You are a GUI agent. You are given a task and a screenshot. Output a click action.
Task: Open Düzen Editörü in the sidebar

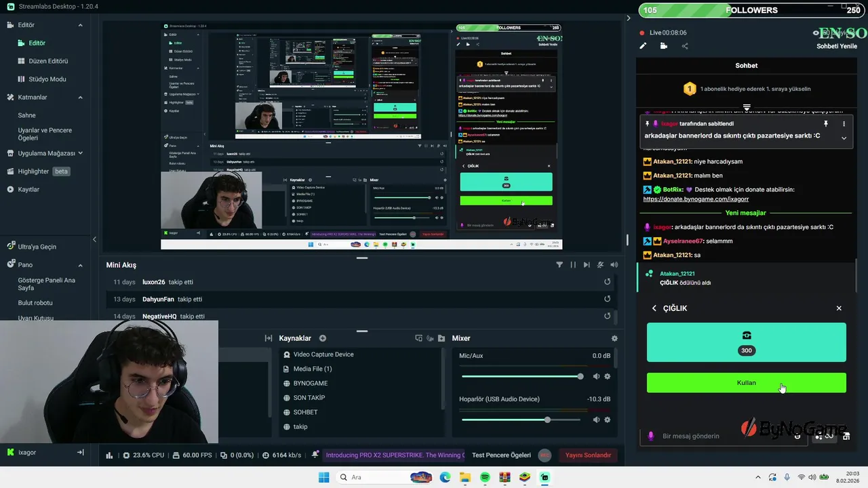(x=43, y=61)
